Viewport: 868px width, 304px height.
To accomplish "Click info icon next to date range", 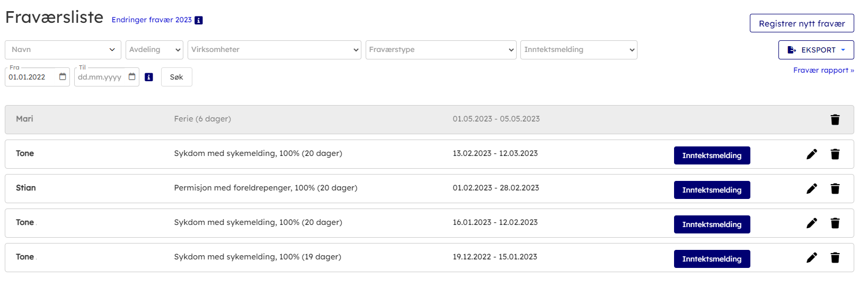I will pos(149,77).
